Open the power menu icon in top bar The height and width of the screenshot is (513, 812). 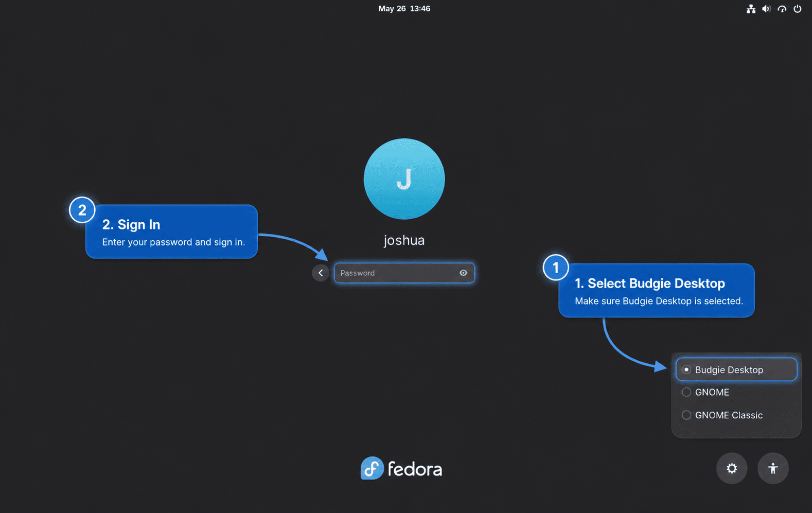(x=797, y=9)
